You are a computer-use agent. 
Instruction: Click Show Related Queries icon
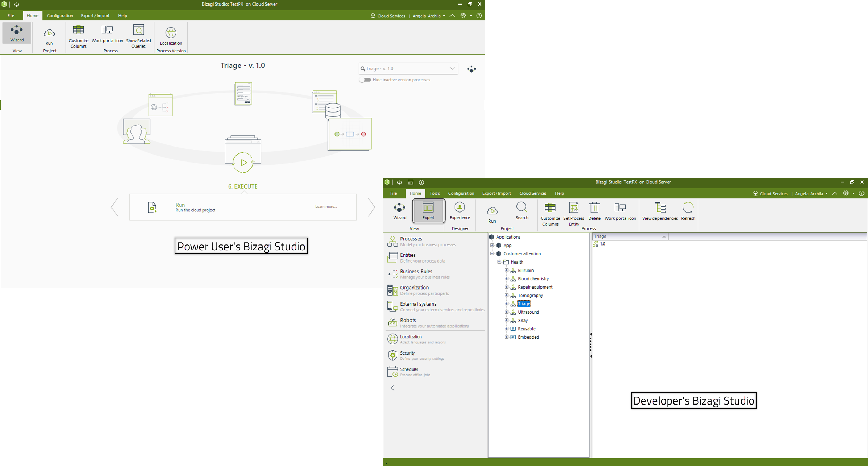point(139,36)
